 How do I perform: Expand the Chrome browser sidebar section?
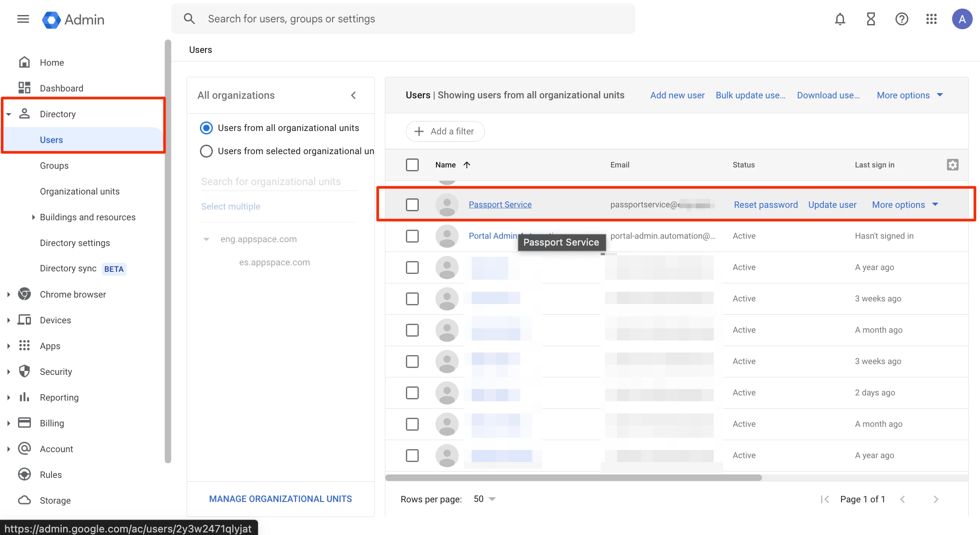[x=9, y=295]
